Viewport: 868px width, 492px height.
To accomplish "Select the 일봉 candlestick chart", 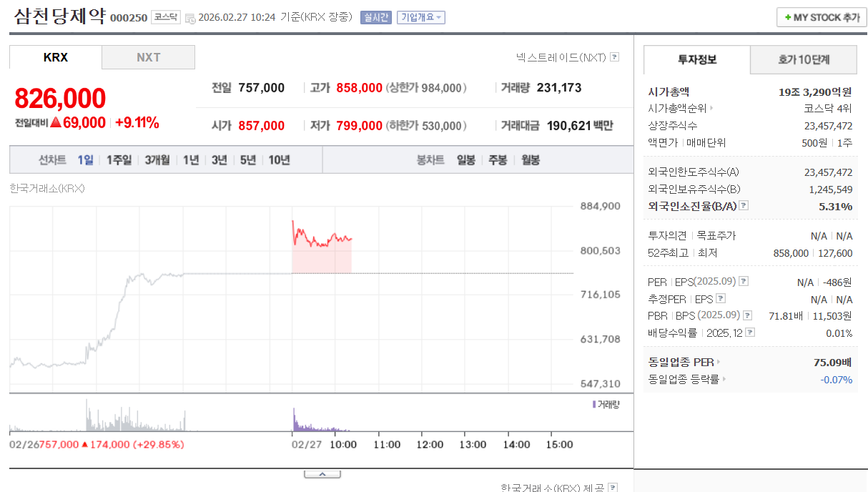I will (466, 159).
